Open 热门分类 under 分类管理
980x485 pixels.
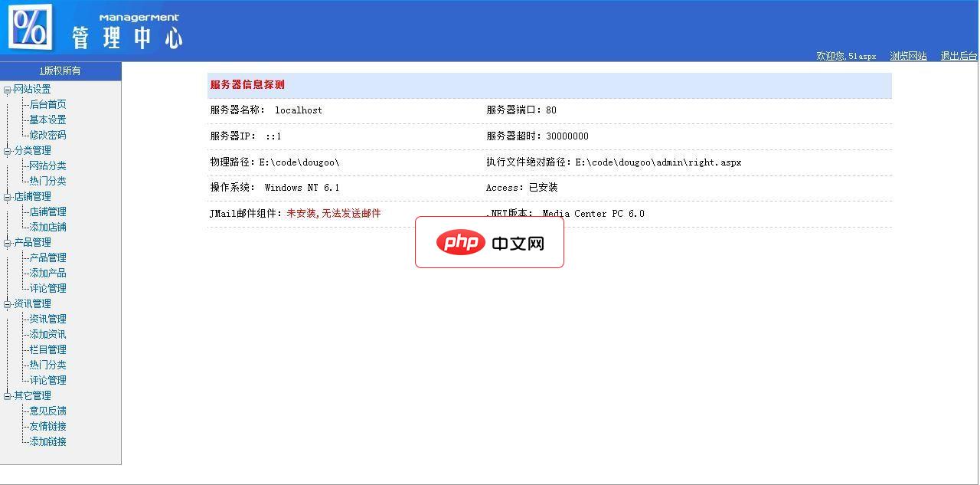tap(46, 181)
